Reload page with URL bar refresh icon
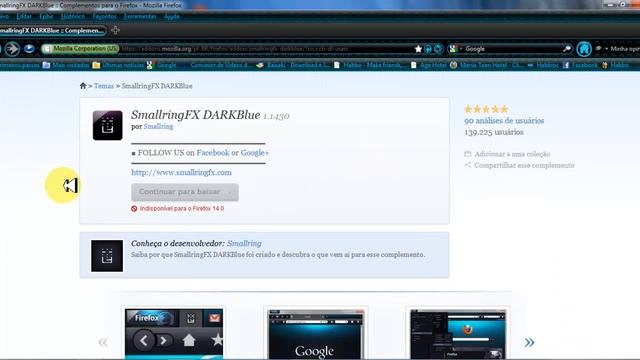640x360 pixels. [438, 49]
